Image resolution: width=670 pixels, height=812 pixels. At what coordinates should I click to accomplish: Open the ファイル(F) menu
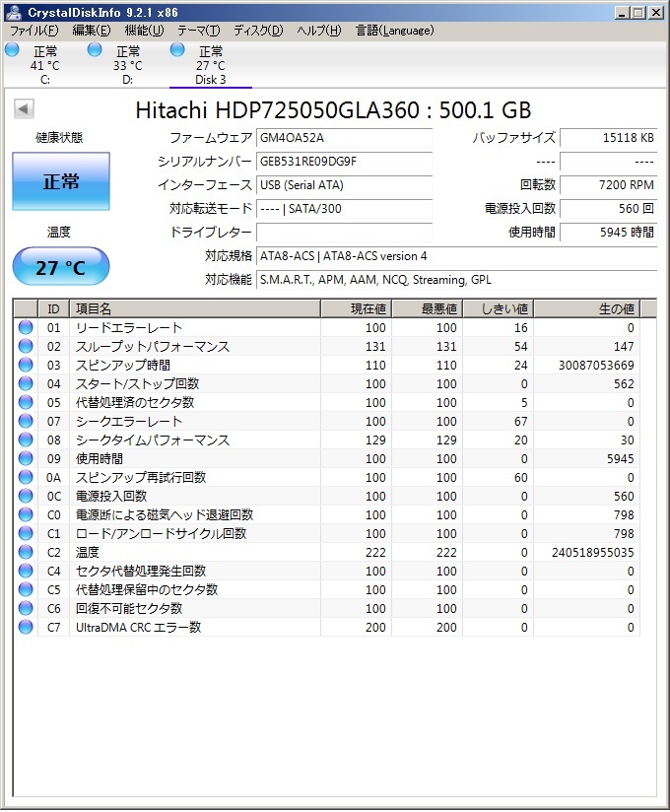(x=33, y=31)
